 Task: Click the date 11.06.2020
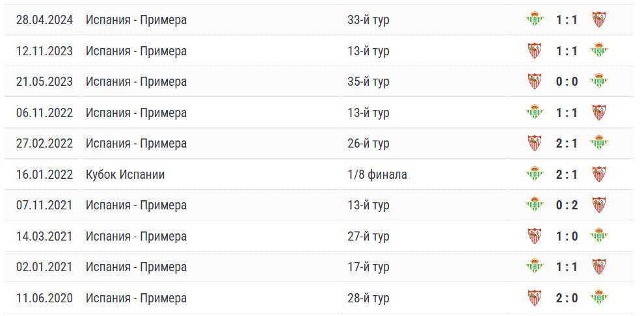45,298
